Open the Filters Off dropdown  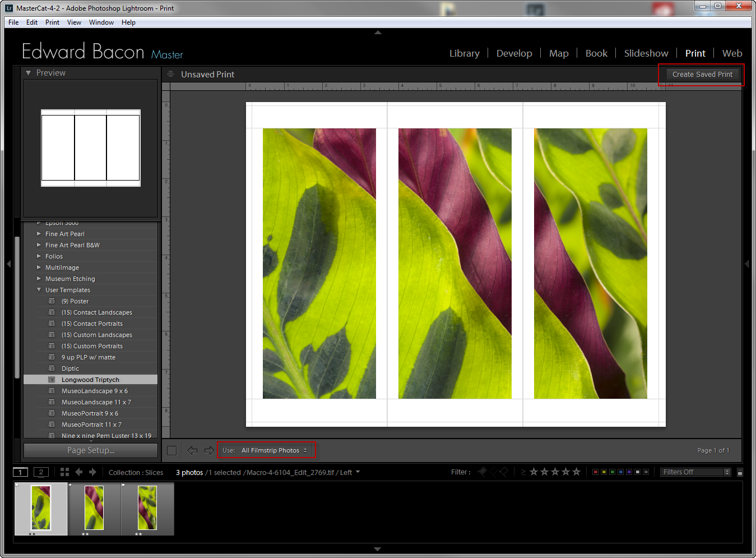(x=695, y=472)
